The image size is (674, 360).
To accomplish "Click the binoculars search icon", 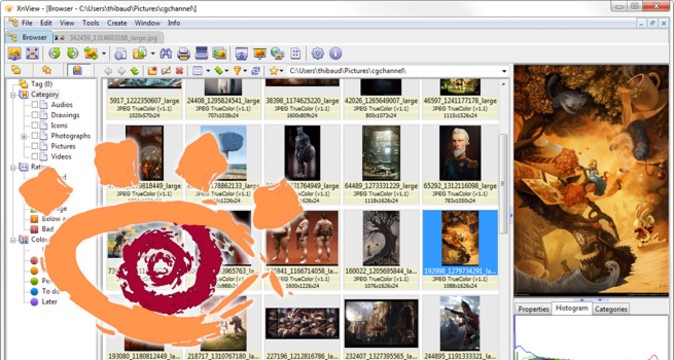I will 166,54.
